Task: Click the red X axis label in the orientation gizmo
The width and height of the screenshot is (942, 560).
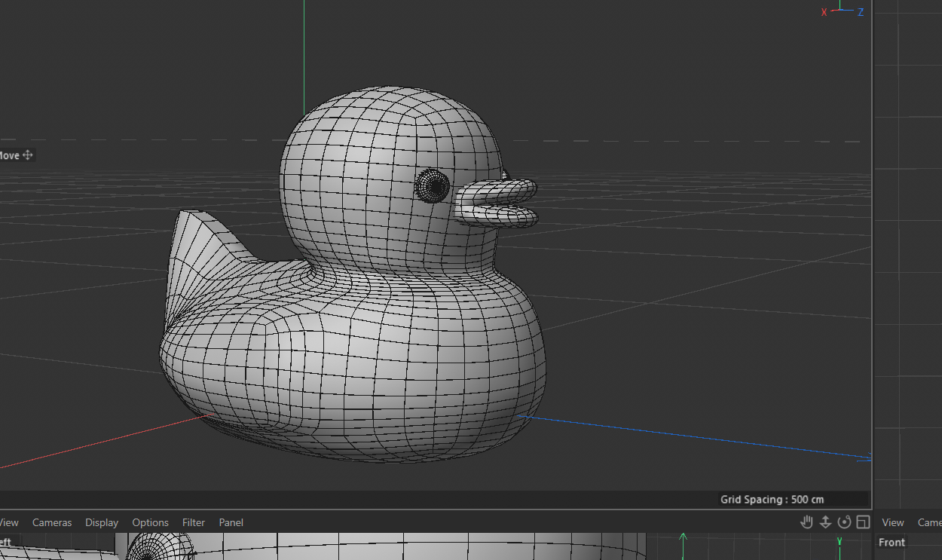Action: click(824, 12)
